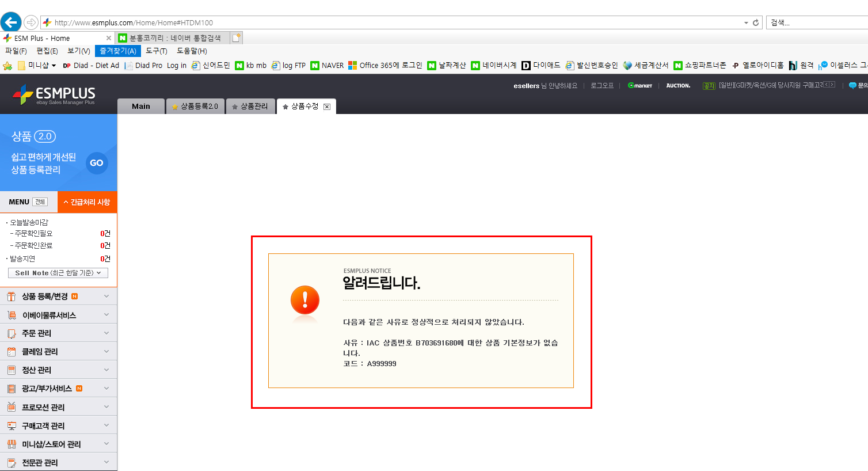Collapse the 긴급처리 사항 panel
Screen dimensions: 868x471
pos(87,202)
